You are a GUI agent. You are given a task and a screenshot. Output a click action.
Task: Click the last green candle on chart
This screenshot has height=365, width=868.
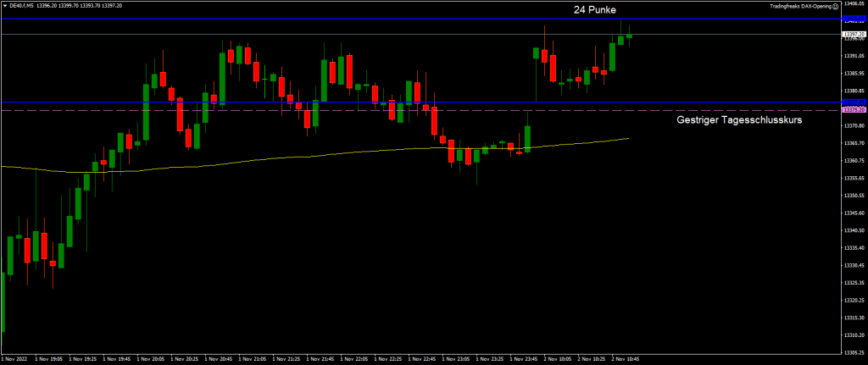629,36
